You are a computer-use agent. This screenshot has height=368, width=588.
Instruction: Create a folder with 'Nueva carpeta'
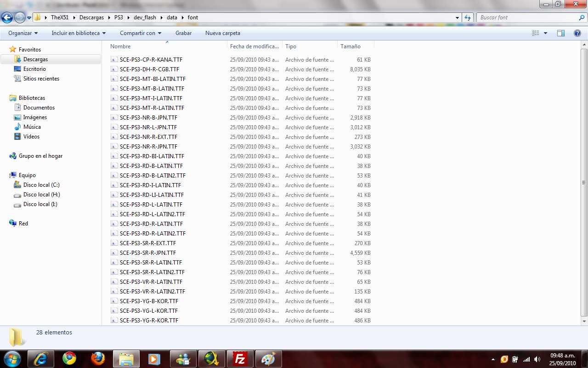coord(223,33)
